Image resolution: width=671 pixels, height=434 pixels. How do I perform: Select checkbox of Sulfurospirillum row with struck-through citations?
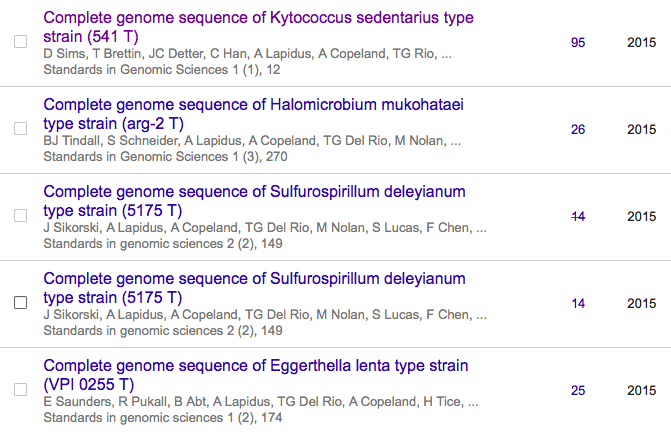(20, 216)
